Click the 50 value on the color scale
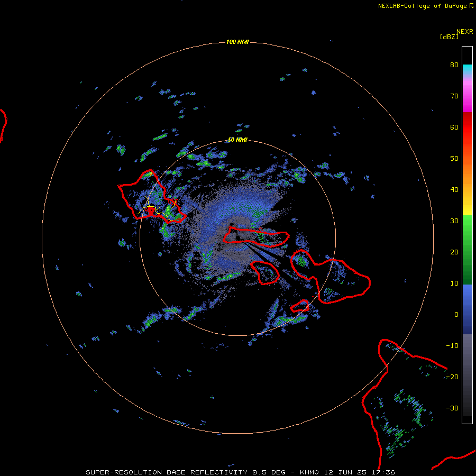Viewport: 476px width, 476px height. point(454,159)
